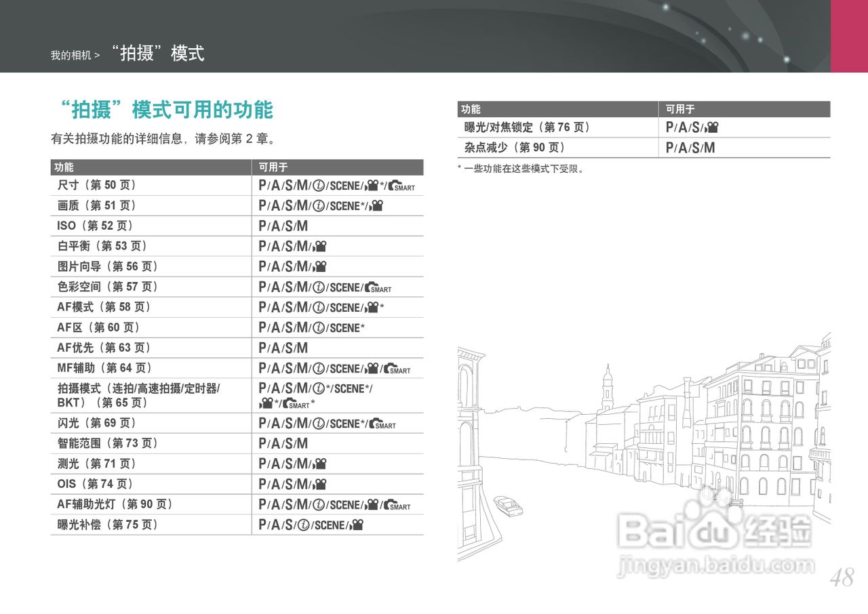The width and height of the screenshot is (868, 614).
Task: Click the P/A/S/M modes in the 智能范围 row
Action: pos(283,444)
